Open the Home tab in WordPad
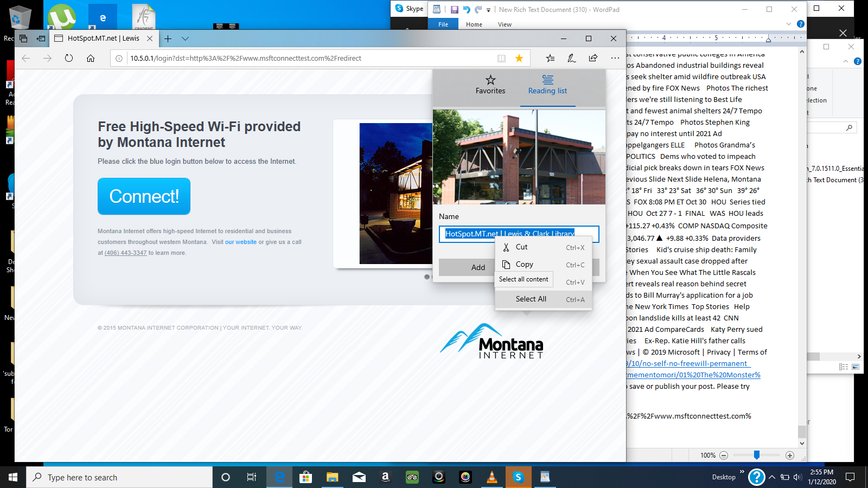This screenshot has width=868, height=488. pos(474,24)
